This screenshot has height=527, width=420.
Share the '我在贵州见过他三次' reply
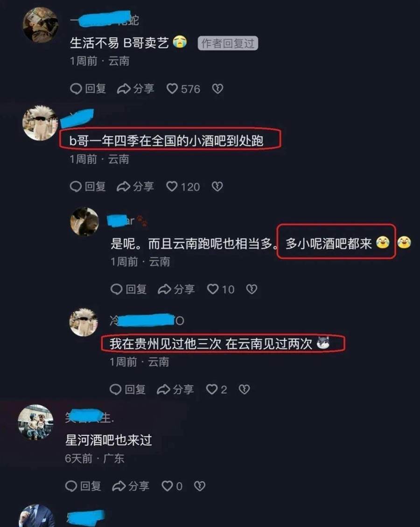pos(175,389)
